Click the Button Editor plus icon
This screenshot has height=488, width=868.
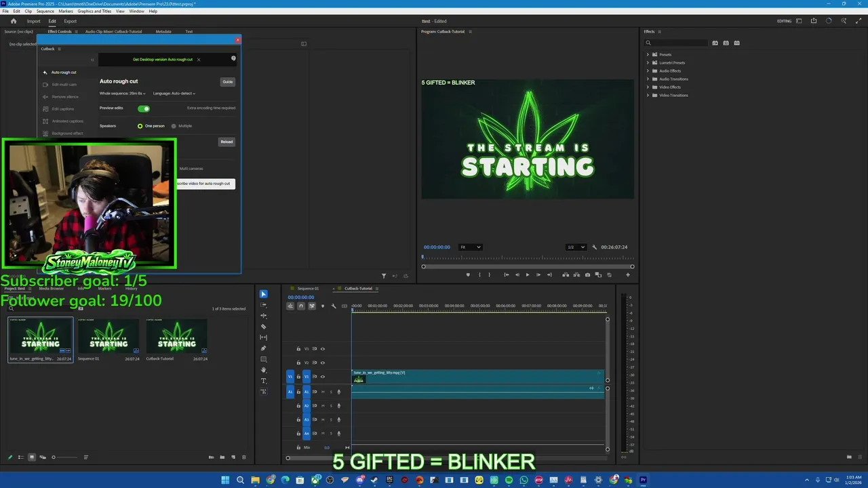[x=628, y=274]
